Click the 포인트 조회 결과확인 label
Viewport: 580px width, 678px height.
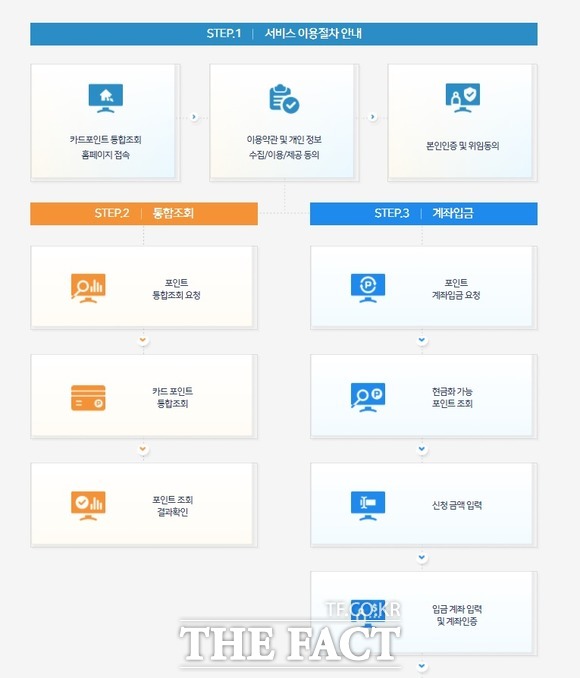coord(173,506)
